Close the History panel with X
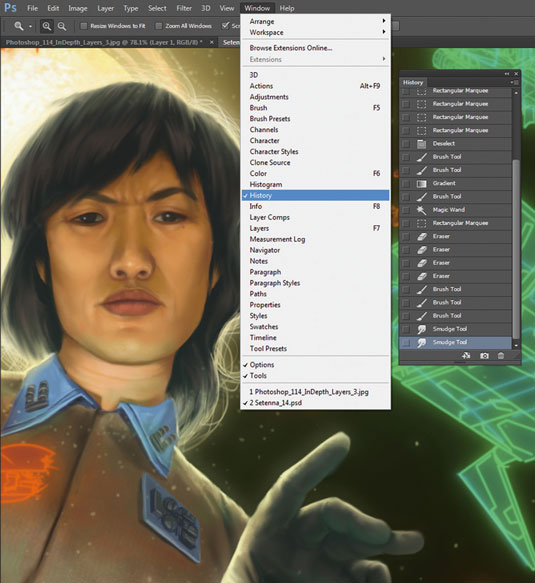 click(x=516, y=74)
